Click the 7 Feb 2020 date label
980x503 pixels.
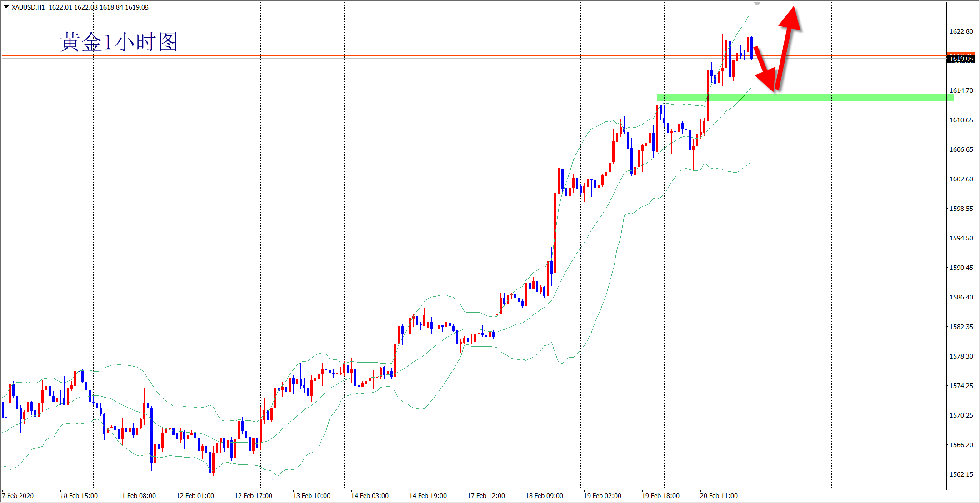point(18,496)
